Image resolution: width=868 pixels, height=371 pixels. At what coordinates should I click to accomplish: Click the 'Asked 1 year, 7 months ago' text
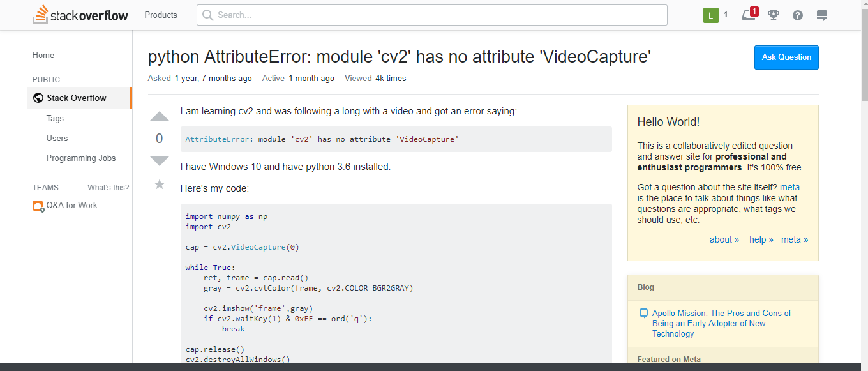point(200,79)
